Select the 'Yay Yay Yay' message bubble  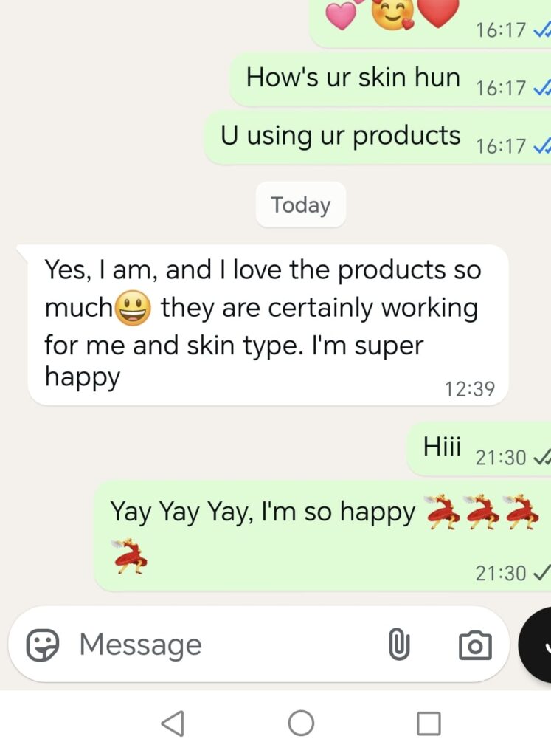(322, 536)
